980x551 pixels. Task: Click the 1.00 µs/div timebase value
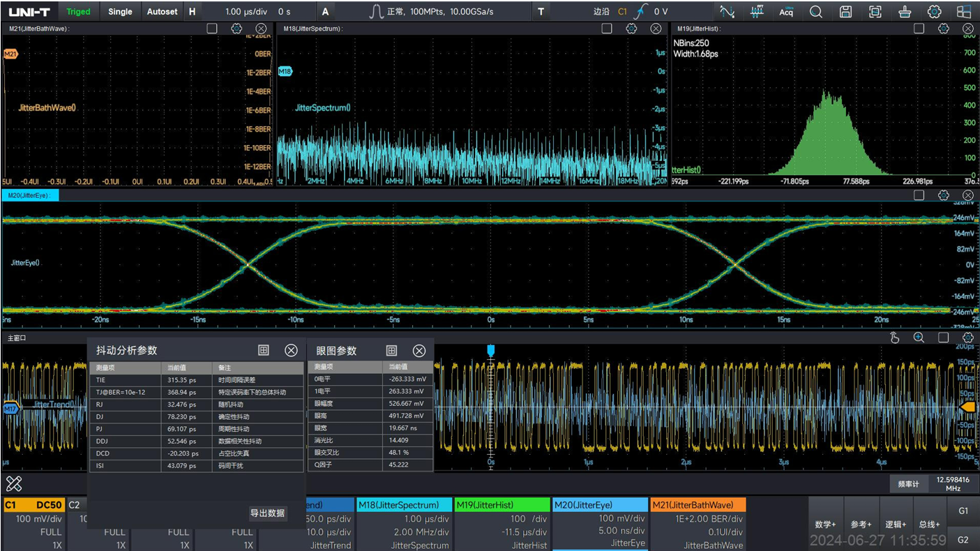(x=247, y=11)
